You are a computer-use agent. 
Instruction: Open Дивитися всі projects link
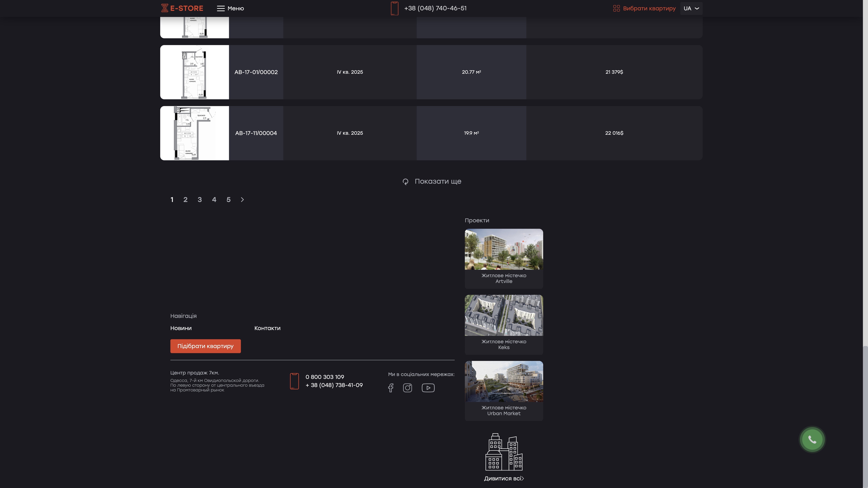click(x=504, y=478)
